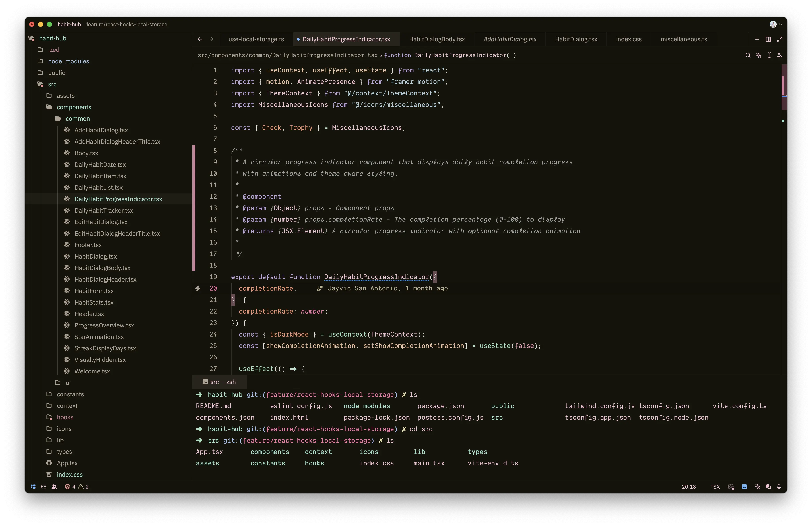Click the editor scrollbar minimap thumb
The image size is (812, 526).
coord(784,87)
